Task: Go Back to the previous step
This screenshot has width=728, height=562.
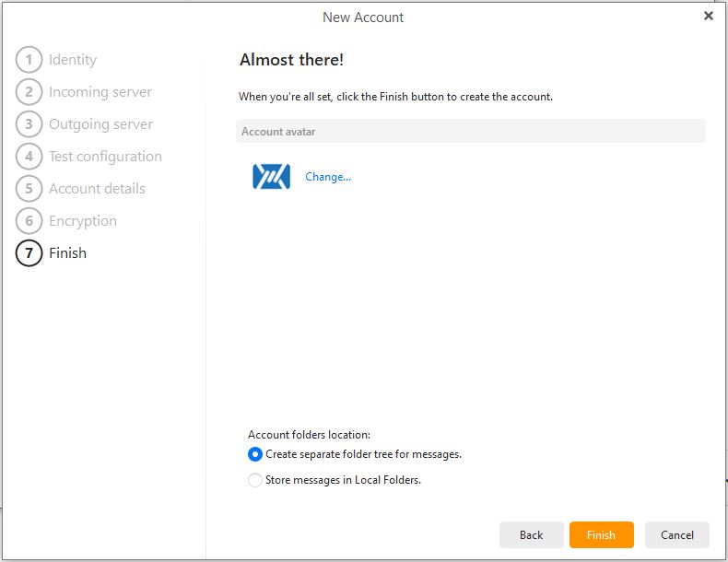Action: pos(531,534)
